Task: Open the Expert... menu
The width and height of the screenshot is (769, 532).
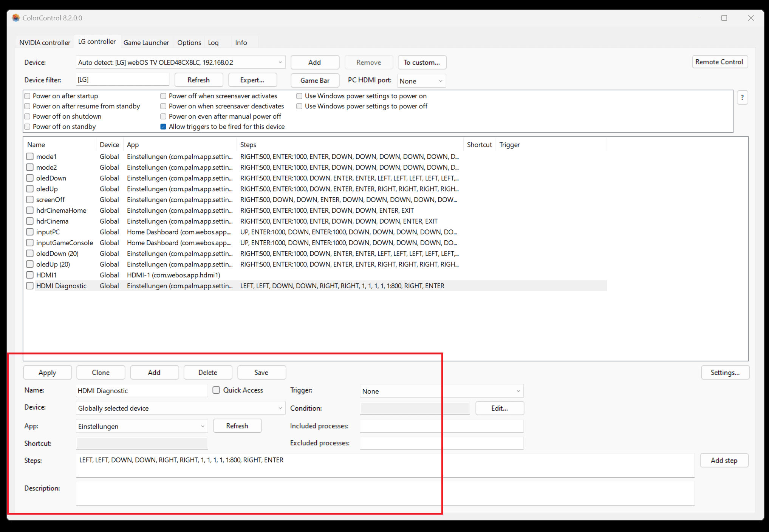Action: 252,80
